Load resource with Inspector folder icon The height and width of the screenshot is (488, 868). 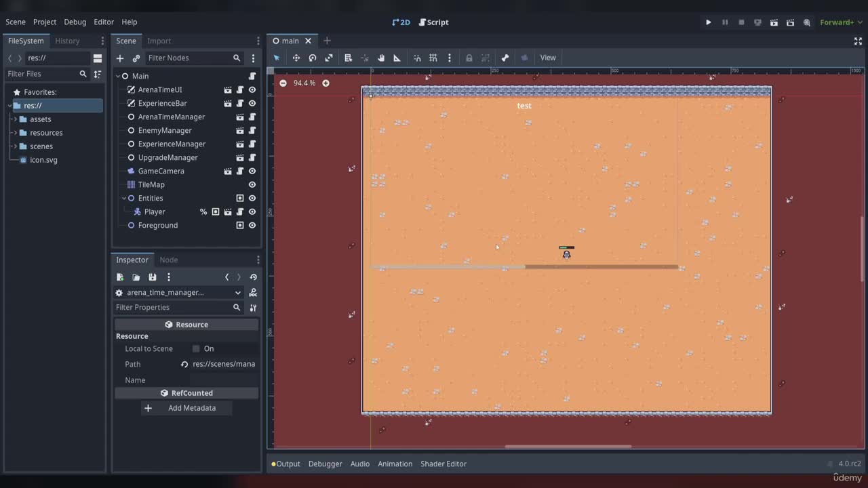click(136, 277)
